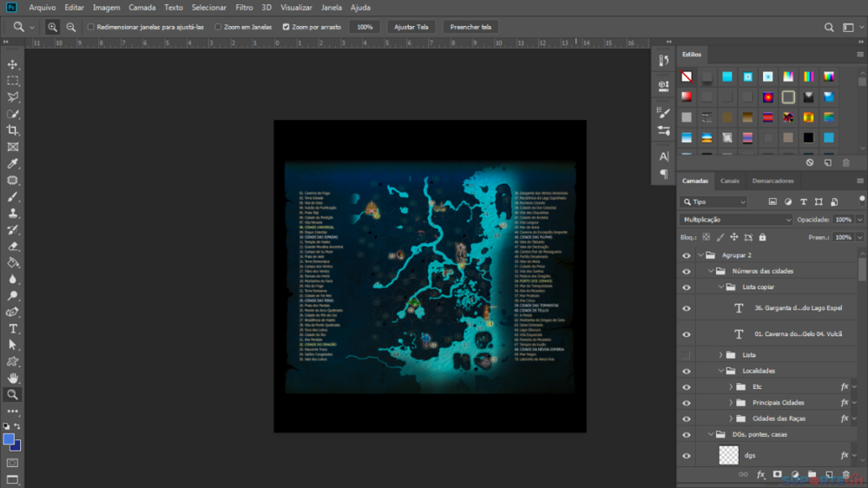
Task: Pick the Eyedropper tool
Action: [x=13, y=164]
